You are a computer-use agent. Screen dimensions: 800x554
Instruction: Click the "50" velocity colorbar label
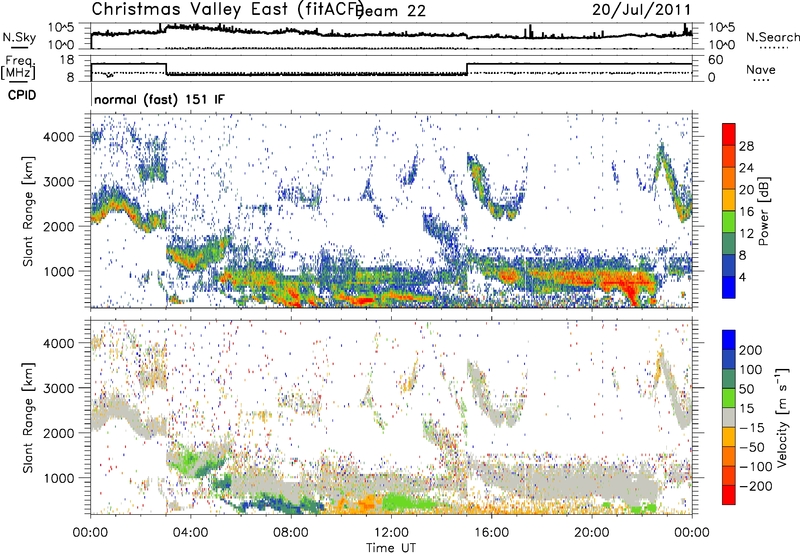tap(746, 389)
